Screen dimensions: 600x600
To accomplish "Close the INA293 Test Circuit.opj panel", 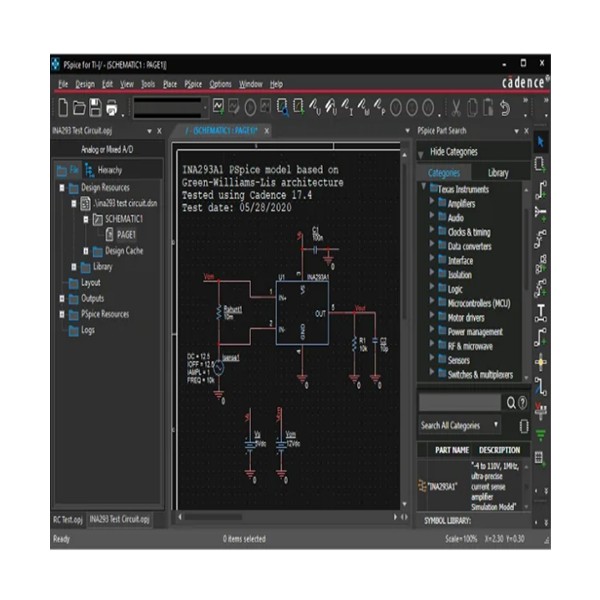I will [x=160, y=131].
